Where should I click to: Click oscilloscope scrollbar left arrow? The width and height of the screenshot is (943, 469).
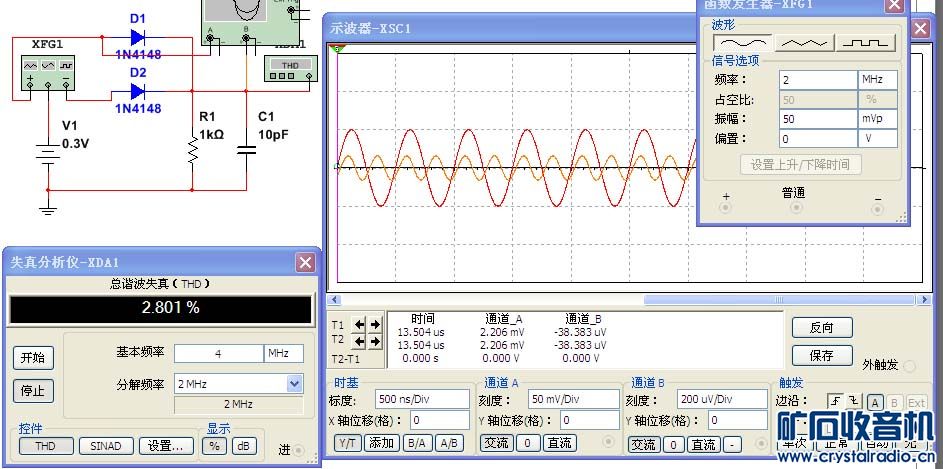(334, 299)
